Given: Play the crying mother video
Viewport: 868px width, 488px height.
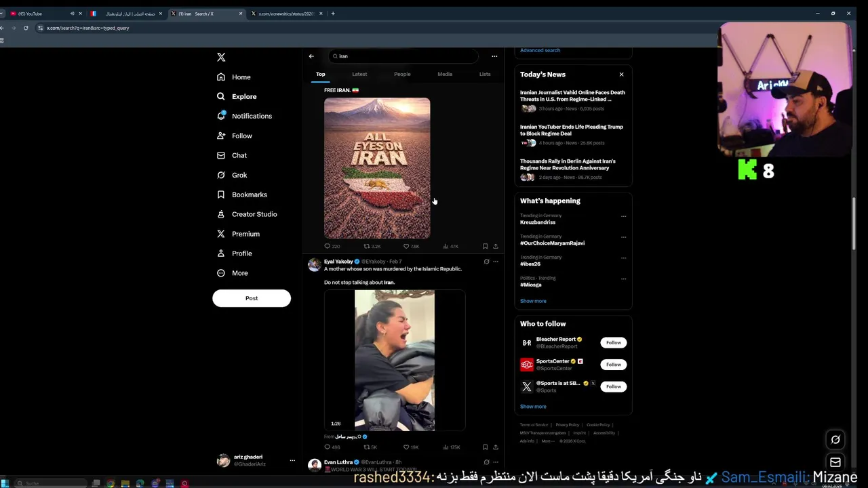Looking at the screenshot, I should (395, 361).
